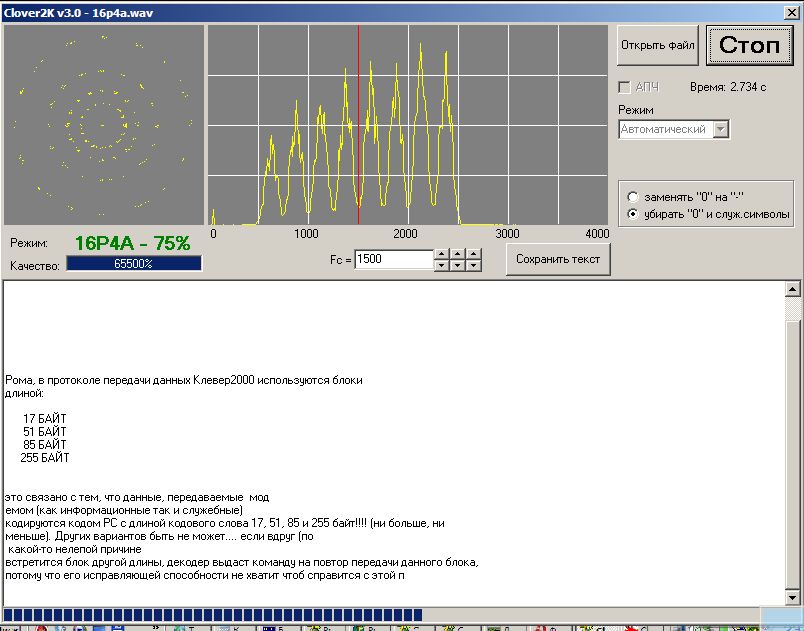The width and height of the screenshot is (804, 631).
Task: Click the "85 БАЙТ" line in the text
Action: tap(45, 445)
